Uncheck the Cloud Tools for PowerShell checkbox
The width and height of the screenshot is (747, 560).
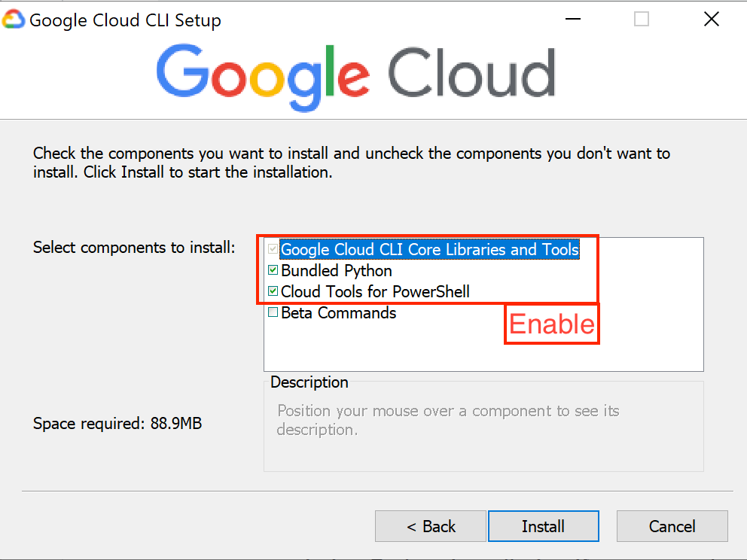273,291
